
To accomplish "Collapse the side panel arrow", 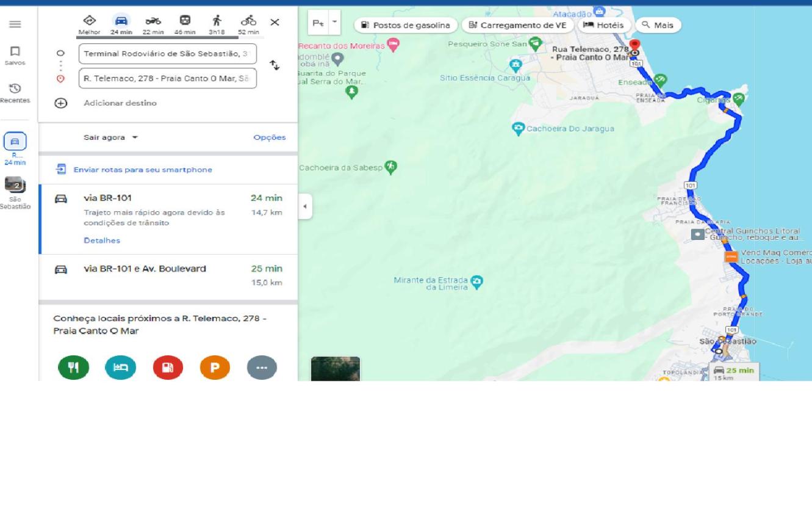I will (305, 206).
